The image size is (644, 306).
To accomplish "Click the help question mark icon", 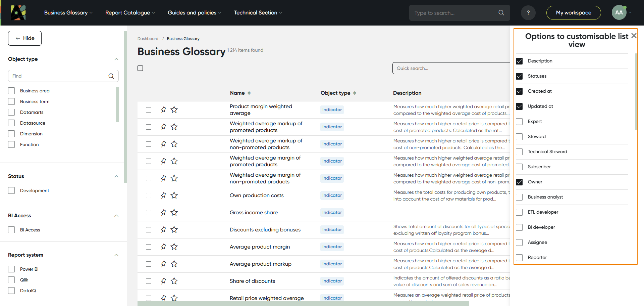I will point(528,13).
